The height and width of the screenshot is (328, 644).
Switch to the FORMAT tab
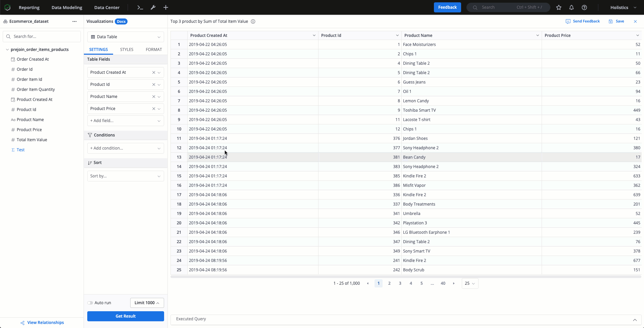pyautogui.click(x=154, y=50)
